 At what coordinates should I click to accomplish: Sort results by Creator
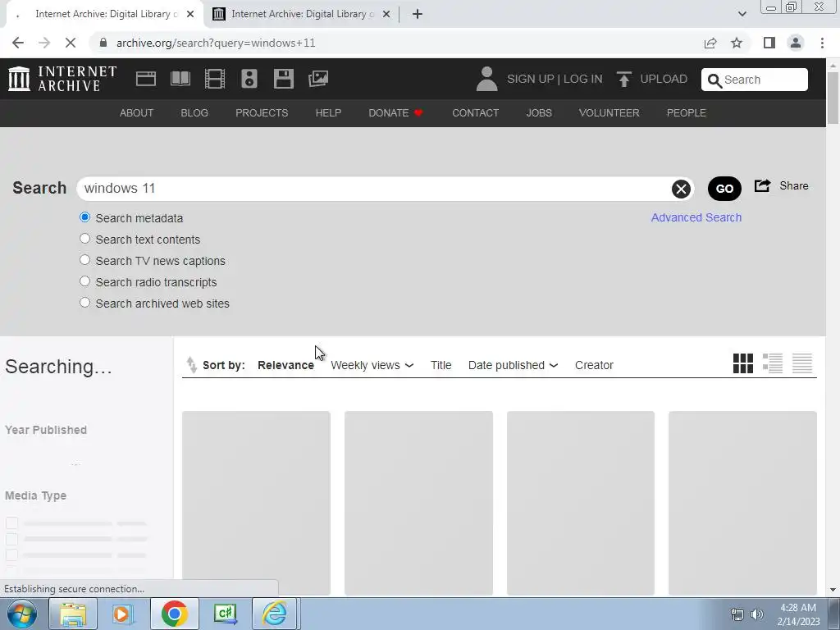(x=594, y=365)
